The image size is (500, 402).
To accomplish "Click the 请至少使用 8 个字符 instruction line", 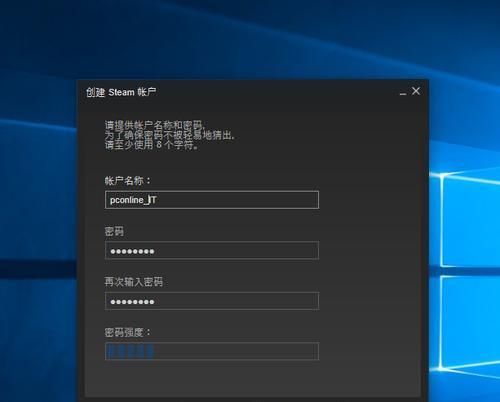I will pos(152,145).
